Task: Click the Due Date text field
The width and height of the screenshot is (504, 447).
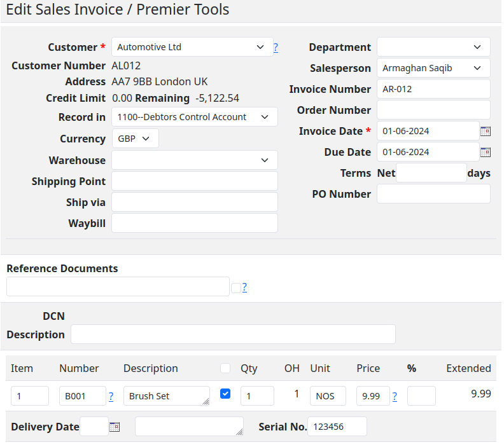Action: tap(428, 152)
